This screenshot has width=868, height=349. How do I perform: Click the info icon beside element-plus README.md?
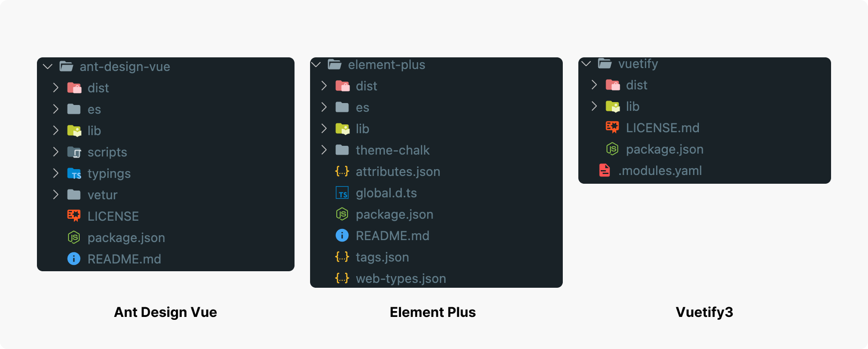pyautogui.click(x=342, y=236)
